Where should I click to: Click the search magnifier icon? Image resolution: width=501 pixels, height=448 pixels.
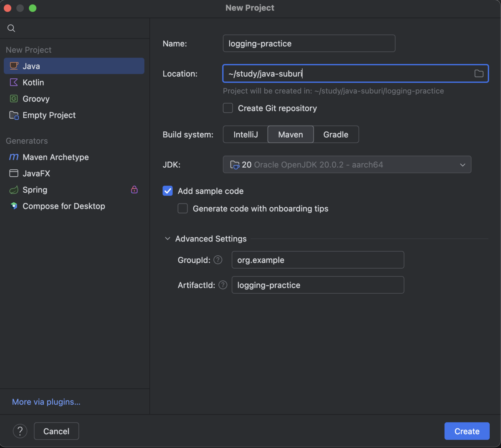point(11,28)
